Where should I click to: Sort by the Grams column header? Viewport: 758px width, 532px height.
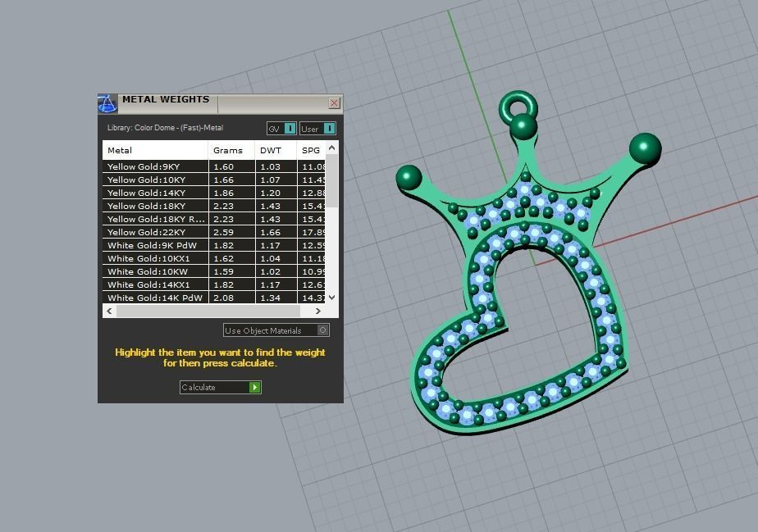pyautogui.click(x=231, y=150)
